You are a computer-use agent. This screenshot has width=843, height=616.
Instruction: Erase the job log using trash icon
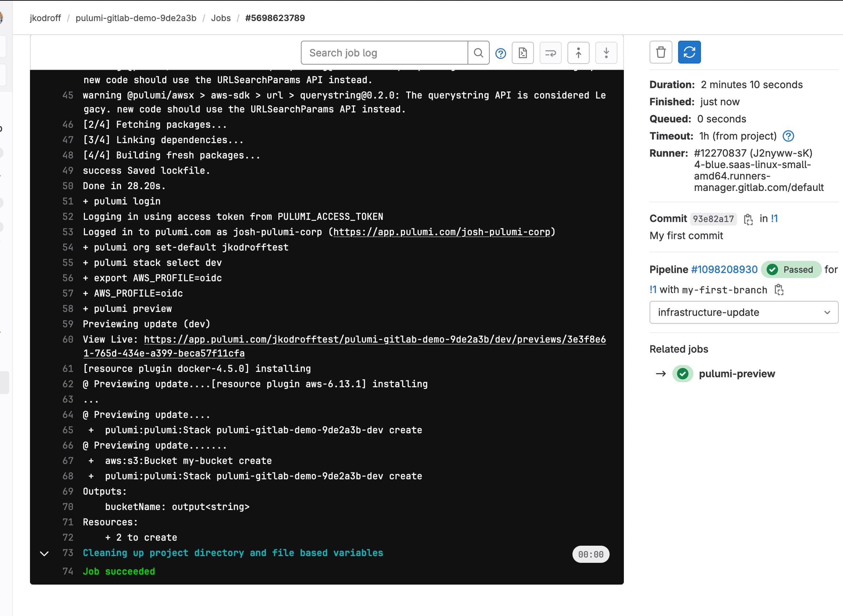[x=661, y=52]
